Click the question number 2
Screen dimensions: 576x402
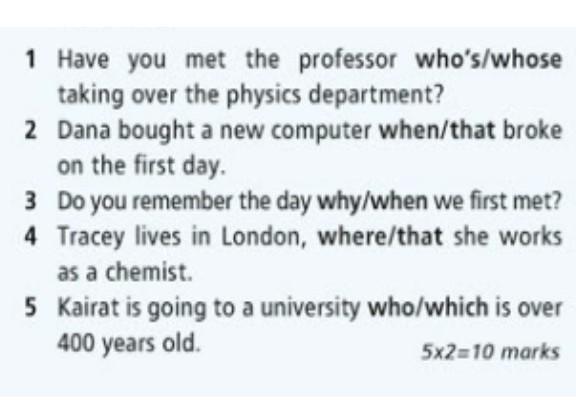(31, 131)
